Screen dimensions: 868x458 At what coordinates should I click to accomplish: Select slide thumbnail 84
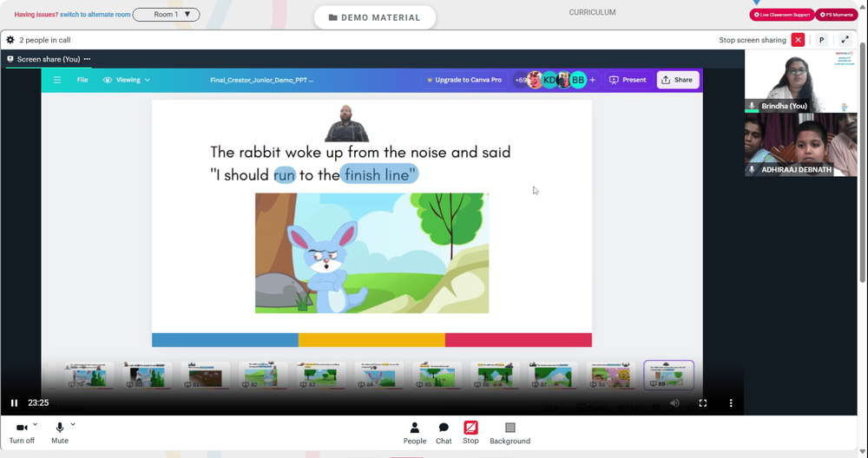[379, 376]
